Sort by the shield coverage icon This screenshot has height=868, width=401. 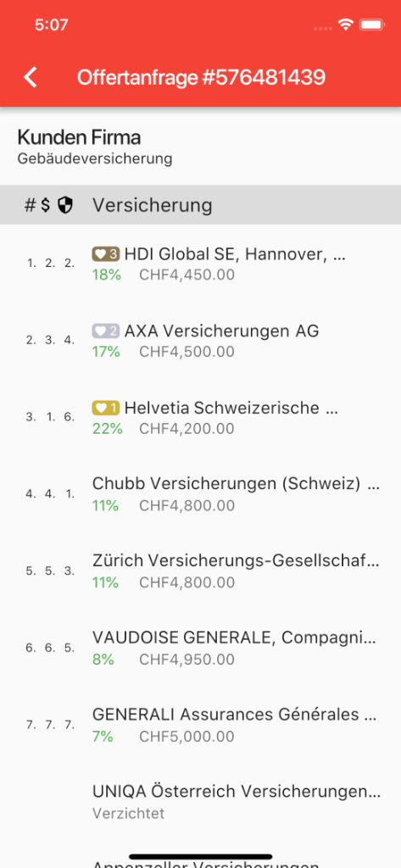click(65, 205)
